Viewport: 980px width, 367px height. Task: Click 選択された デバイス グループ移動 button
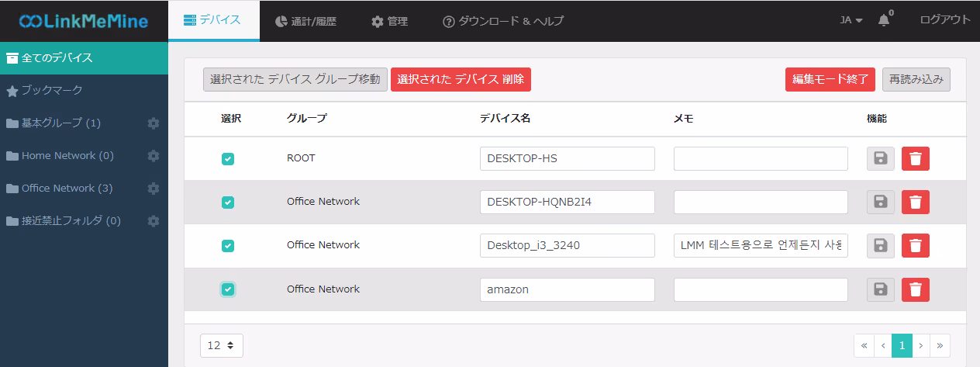point(295,79)
